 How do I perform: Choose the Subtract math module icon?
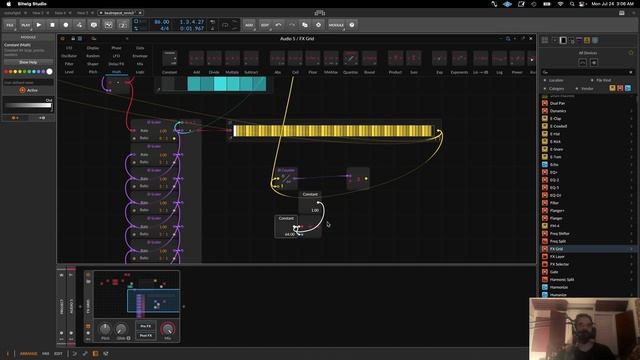pos(251,58)
